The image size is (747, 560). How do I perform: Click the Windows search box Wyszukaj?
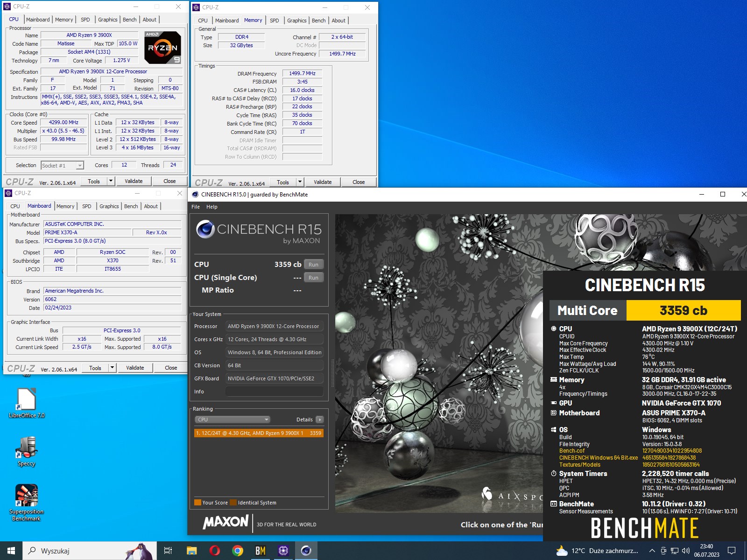(89, 551)
